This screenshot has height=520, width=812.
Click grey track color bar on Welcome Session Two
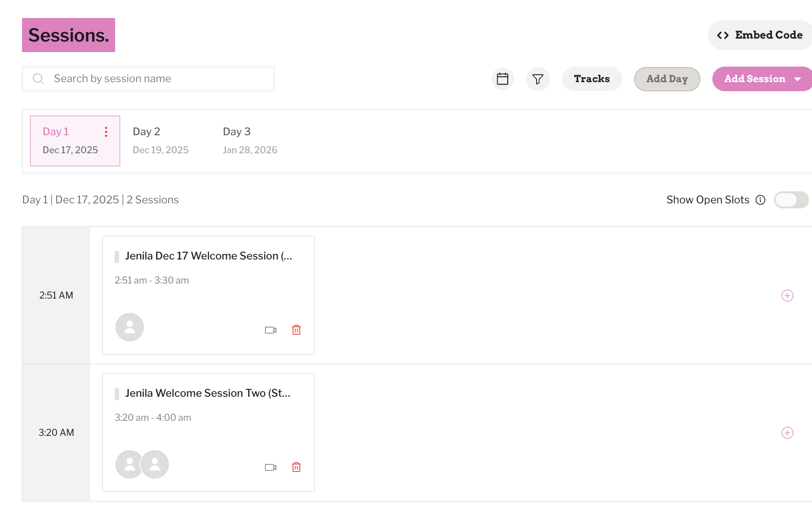[117, 394]
